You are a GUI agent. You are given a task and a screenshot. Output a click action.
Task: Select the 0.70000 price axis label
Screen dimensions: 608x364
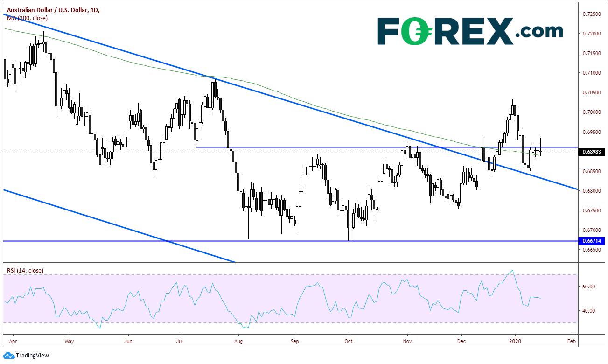coord(591,112)
